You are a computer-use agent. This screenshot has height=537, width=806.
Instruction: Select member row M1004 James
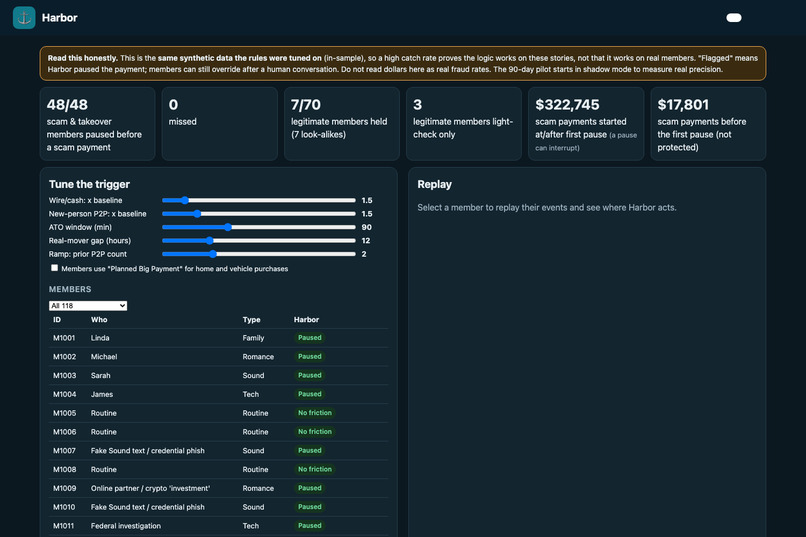(218, 394)
